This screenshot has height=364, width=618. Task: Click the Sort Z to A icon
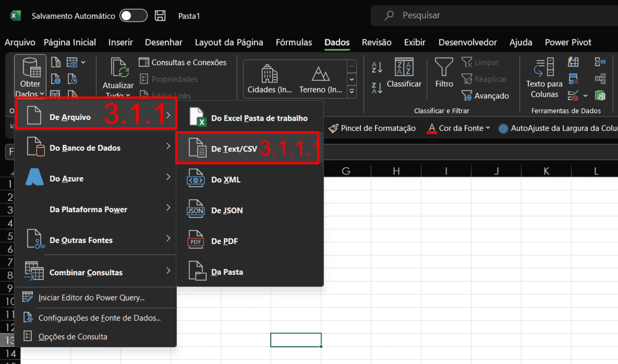377,88
